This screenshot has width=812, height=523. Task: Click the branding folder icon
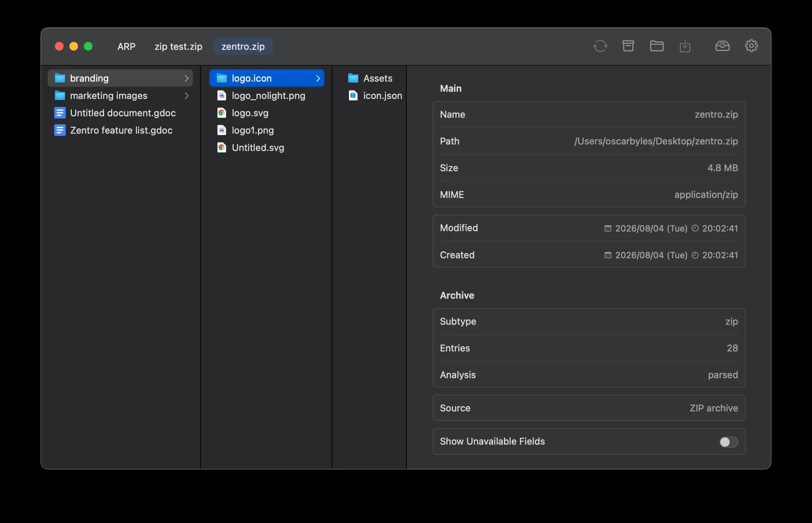[x=60, y=78]
